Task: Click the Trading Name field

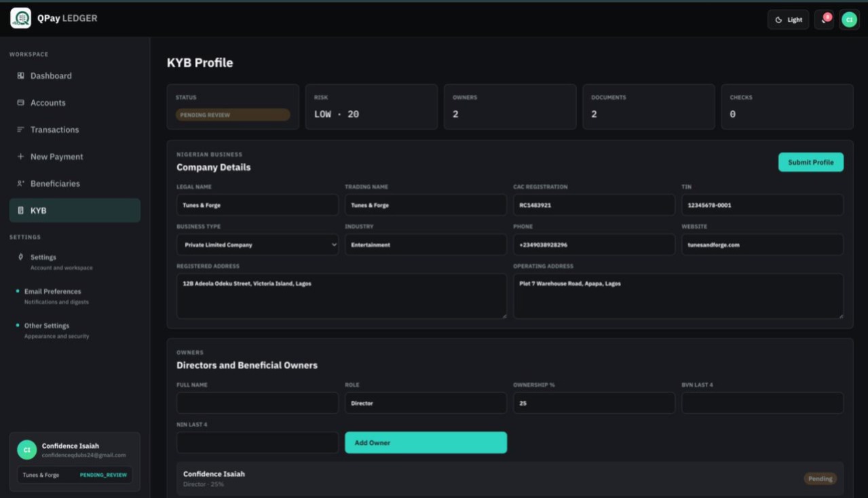Action: click(x=426, y=205)
